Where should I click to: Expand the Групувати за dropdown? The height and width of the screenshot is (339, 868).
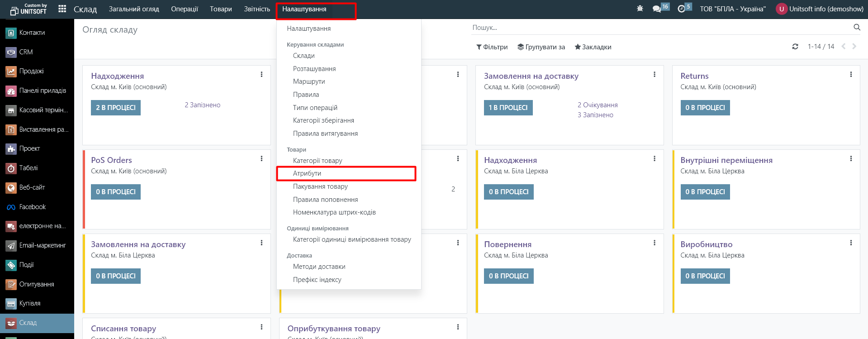coord(541,47)
